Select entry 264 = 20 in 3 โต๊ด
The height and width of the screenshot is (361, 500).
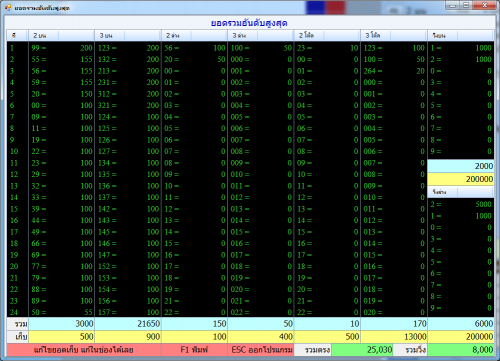pyautogui.click(x=394, y=71)
